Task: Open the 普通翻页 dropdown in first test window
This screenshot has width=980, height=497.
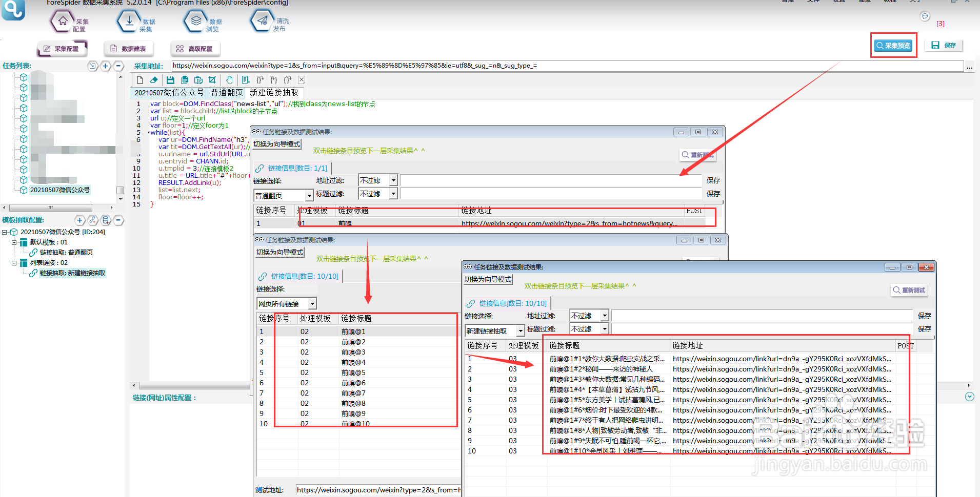Action: 283,195
